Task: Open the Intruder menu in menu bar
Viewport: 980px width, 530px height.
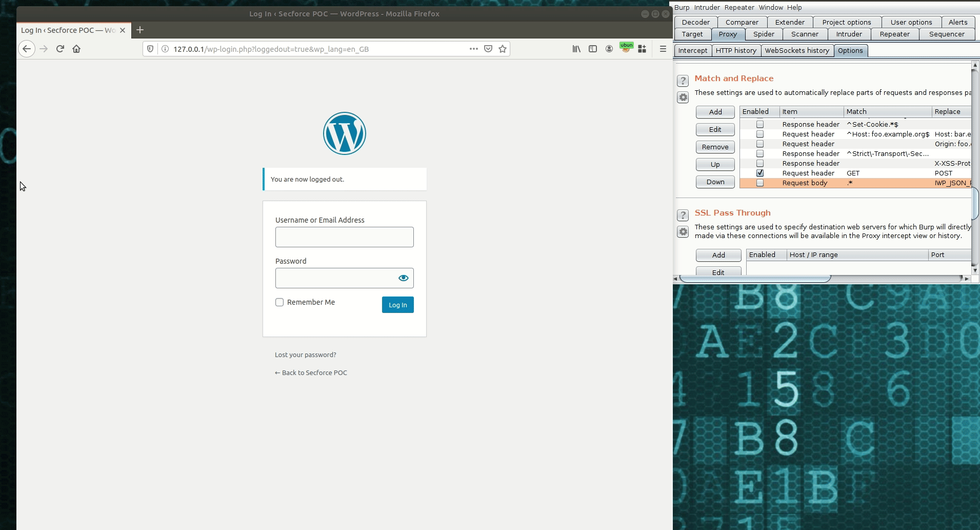Action: (707, 7)
